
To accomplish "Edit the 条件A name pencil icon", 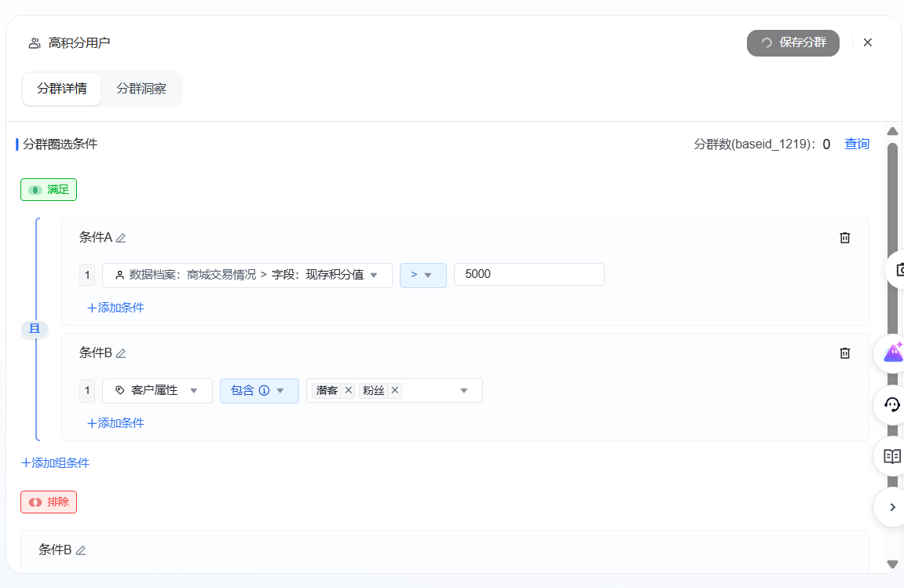I will click(x=120, y=238).
